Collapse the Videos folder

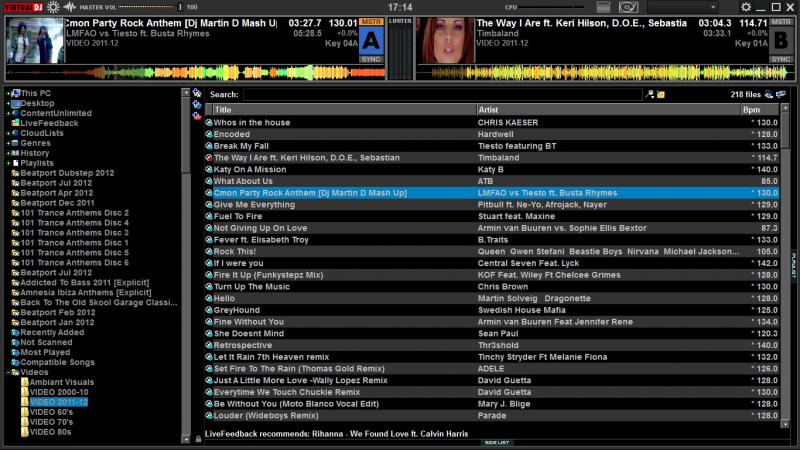pos(8,372)
